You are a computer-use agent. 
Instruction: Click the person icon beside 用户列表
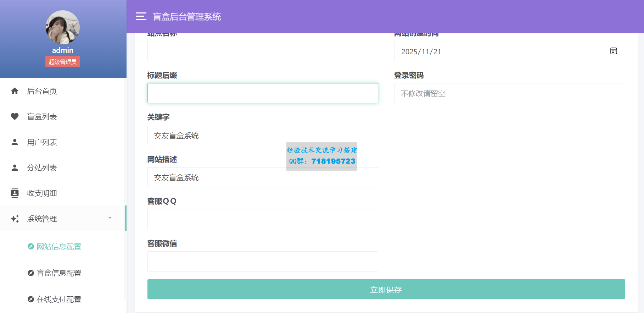15,142
